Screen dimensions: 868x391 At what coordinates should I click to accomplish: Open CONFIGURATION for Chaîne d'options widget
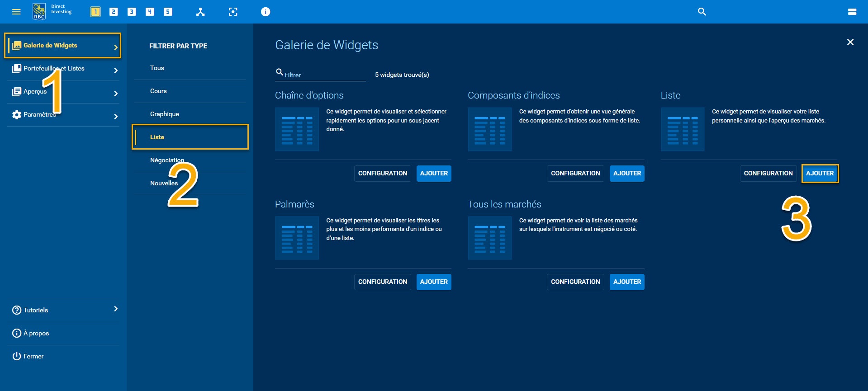382,174
